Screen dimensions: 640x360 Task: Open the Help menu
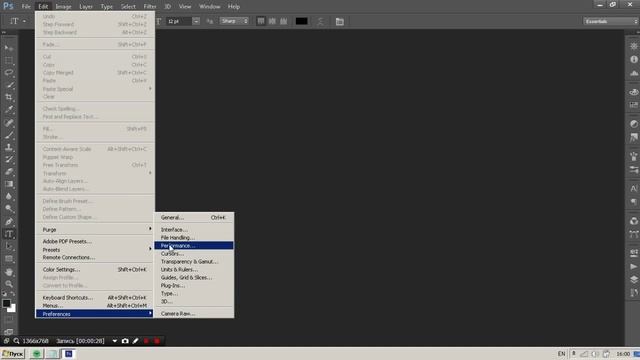[x=234, y=7]
